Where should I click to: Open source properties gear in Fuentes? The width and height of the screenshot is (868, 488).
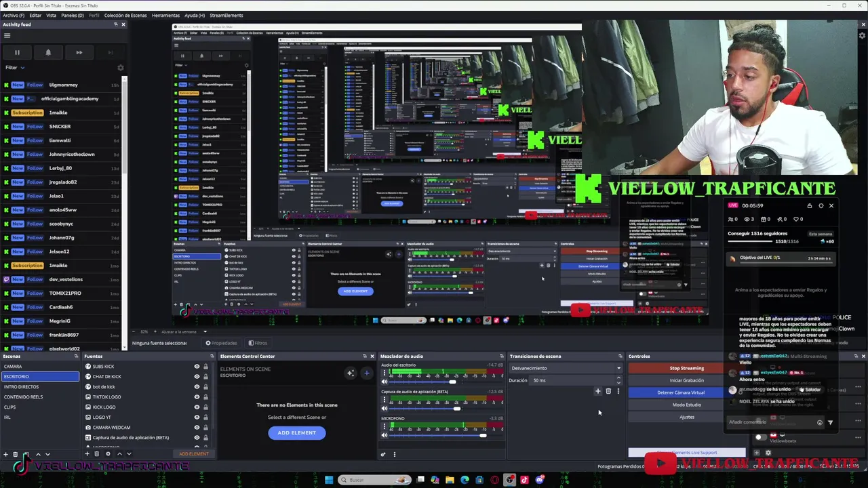(108, 454)
